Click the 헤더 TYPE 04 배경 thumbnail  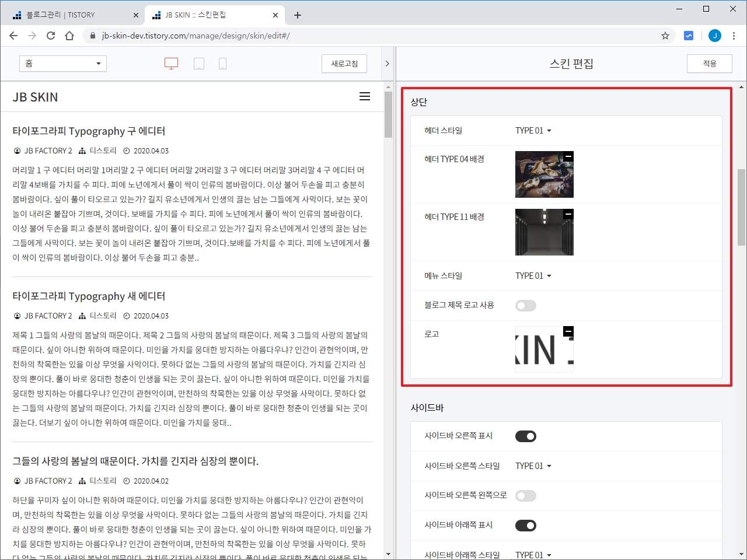pyautogui.click(x=544, y=174)
